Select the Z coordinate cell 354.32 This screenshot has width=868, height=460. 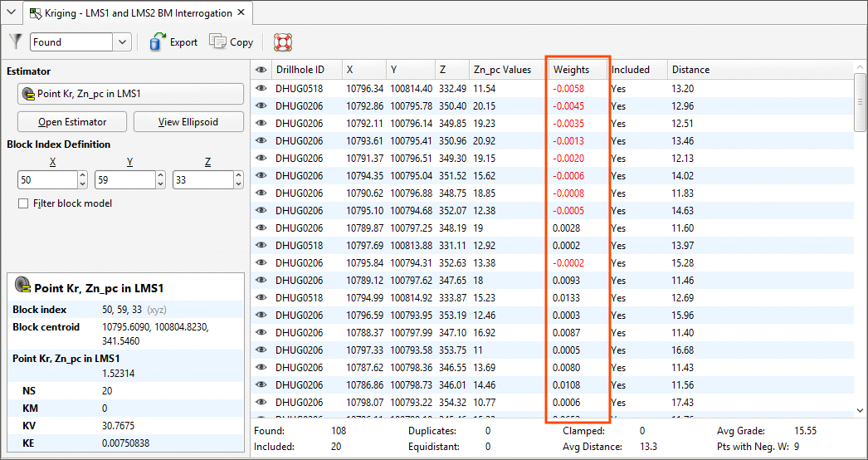click(x=453, y=403)
